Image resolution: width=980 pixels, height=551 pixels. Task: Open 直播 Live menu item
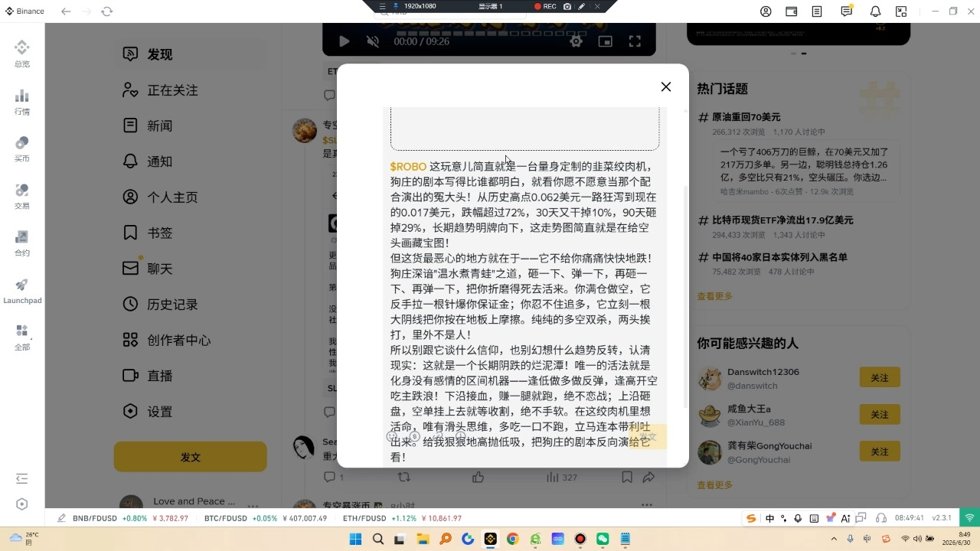[191, 376]
